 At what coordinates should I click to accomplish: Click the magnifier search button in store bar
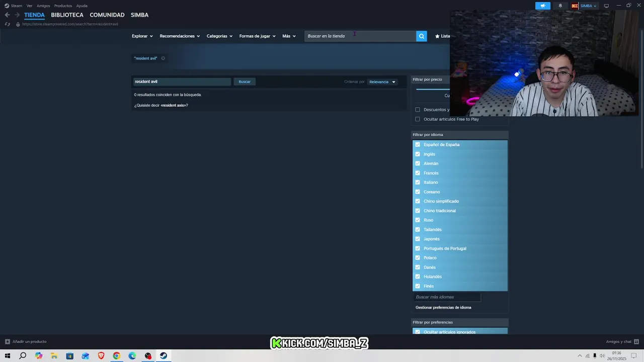point(422,36)
